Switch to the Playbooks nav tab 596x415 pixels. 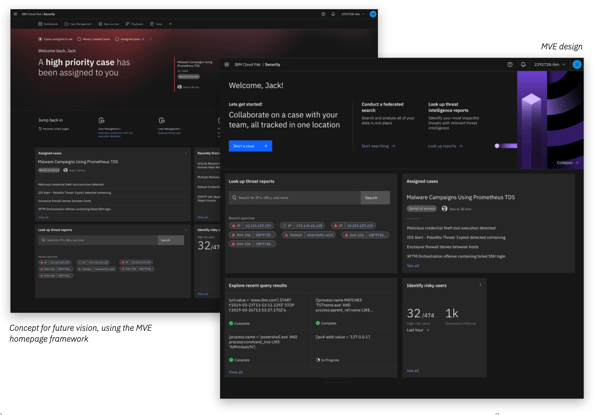135,24
